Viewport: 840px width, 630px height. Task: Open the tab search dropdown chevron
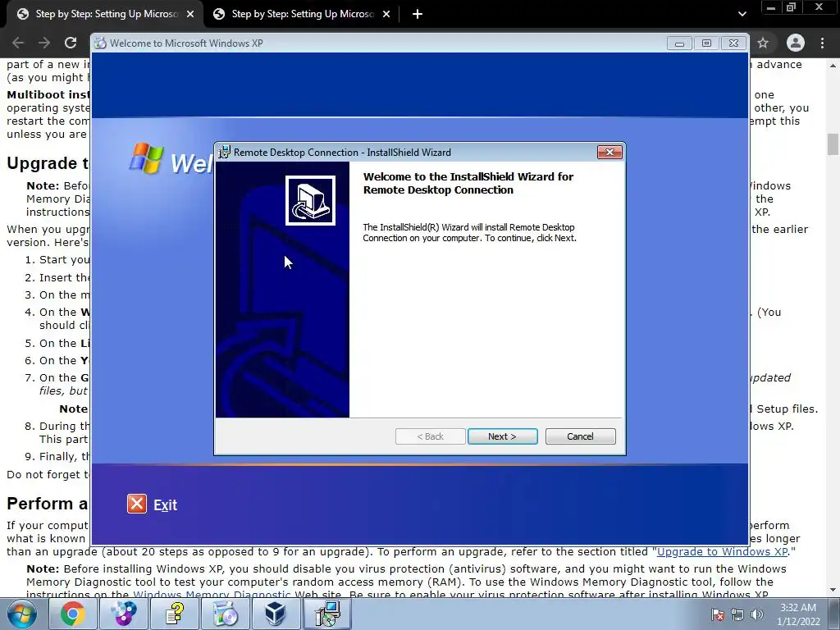[x=742, y=15]
